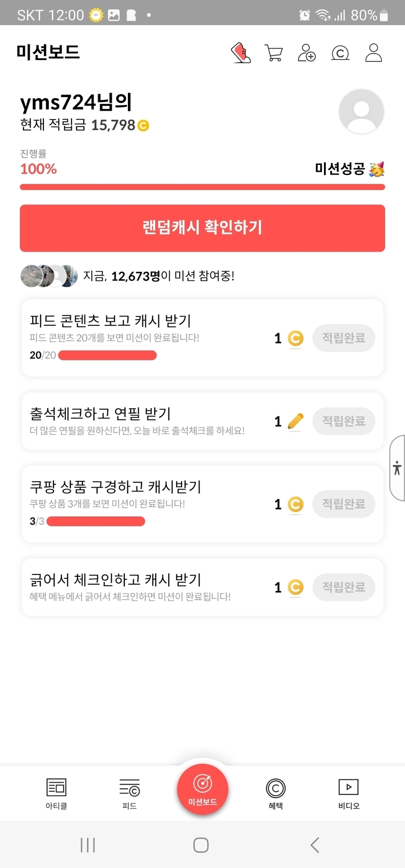Tap the red sneaker icon in header
The image size is (405, 868).
[241, 53]
